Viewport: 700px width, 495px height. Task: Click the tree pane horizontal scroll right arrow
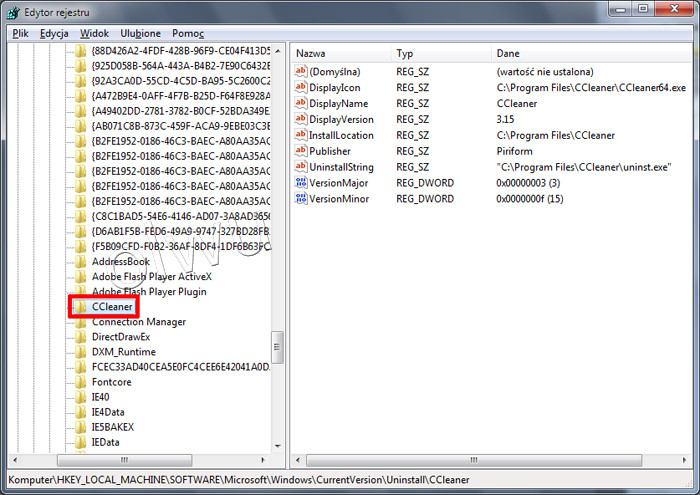coord(263,460)
